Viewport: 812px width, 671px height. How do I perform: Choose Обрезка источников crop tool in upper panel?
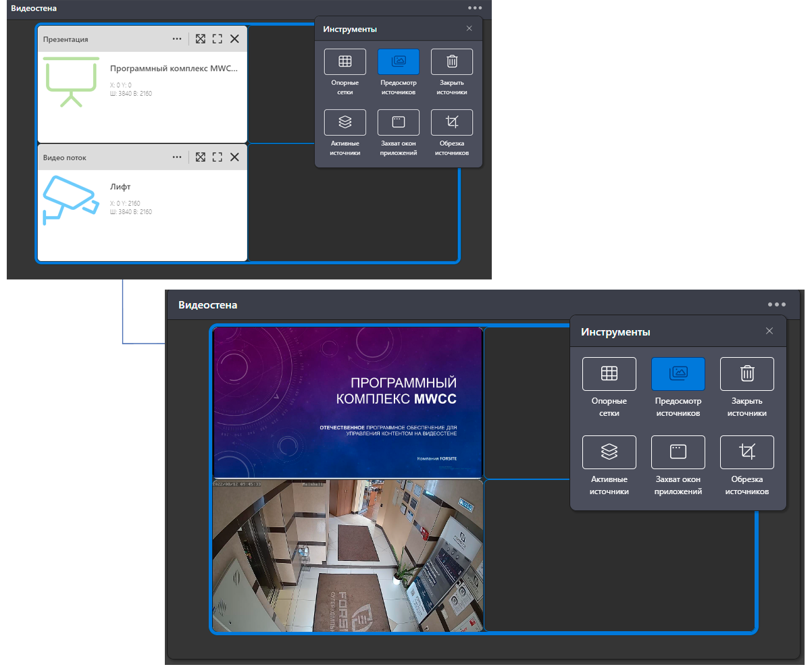(x=452, y=122)
